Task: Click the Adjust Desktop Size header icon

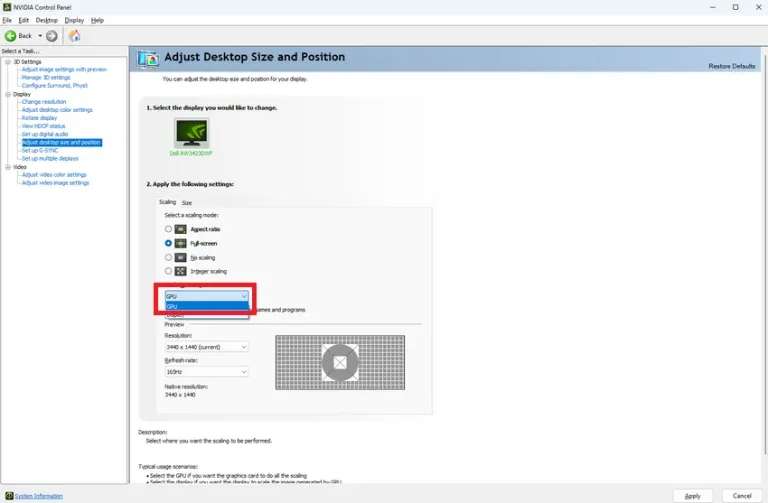Action: pos(148,59)
